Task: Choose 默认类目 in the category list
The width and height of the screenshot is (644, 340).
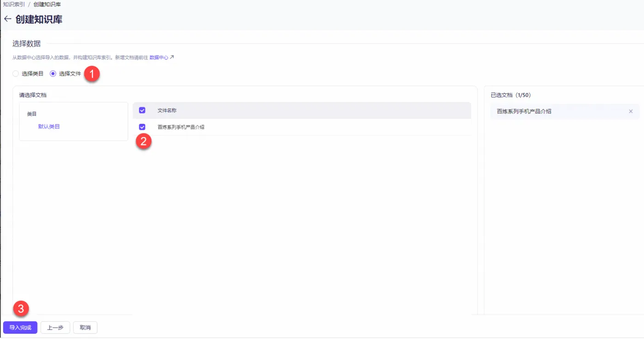Action: 49,127
